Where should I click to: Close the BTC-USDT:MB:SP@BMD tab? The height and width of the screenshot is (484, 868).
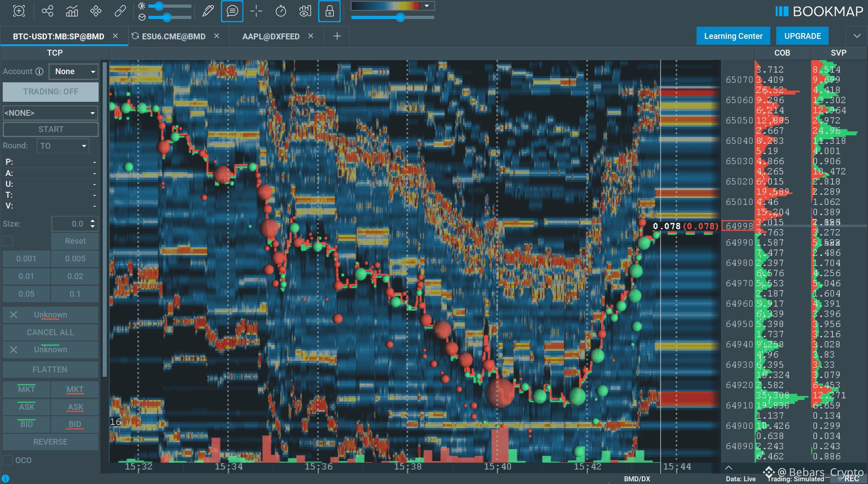[x=115, y=36]
